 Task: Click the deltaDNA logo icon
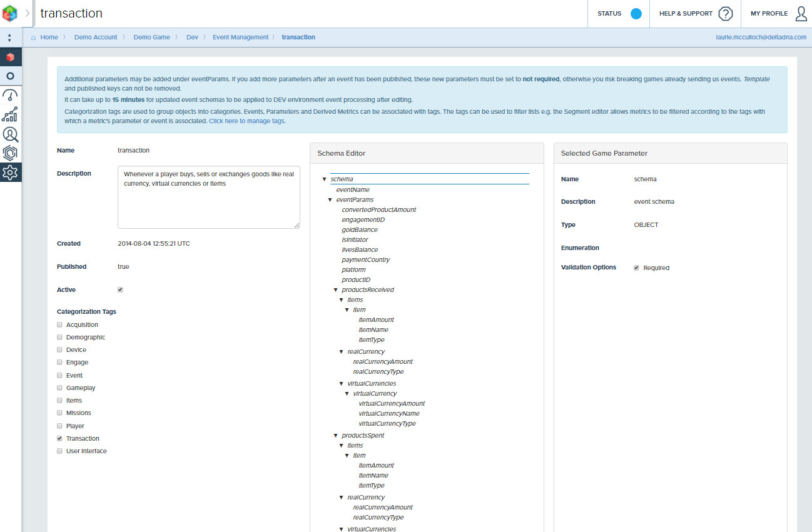tap(10, 13)
